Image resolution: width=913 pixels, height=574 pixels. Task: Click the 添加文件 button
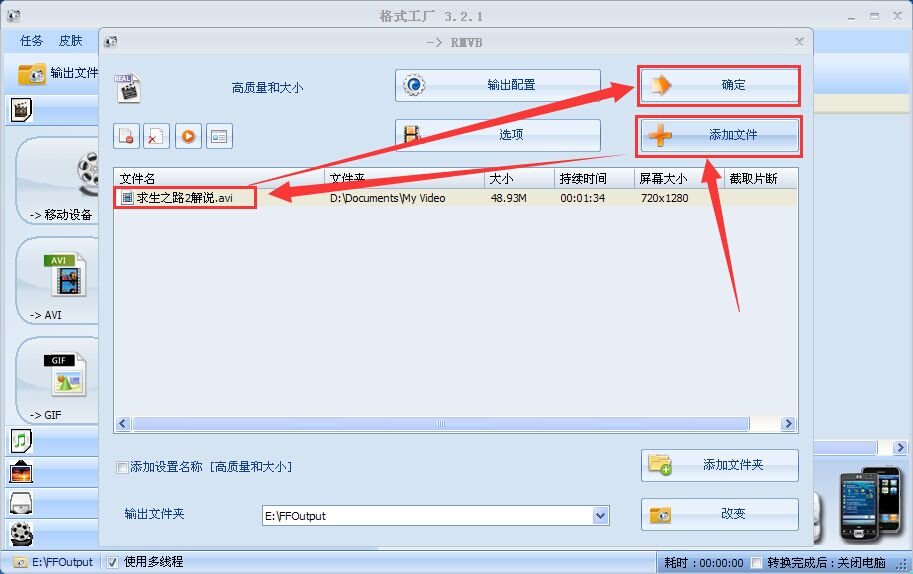(719, 136)
